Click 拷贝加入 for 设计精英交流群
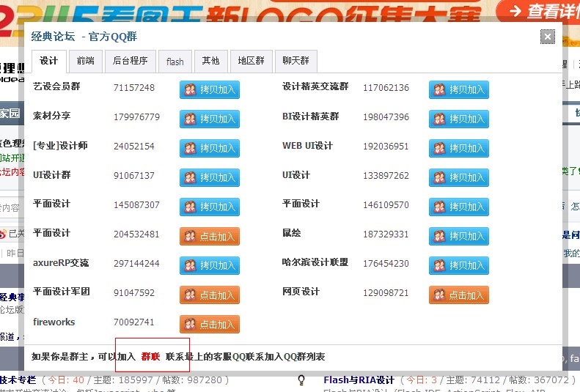 tap(459, 89)
